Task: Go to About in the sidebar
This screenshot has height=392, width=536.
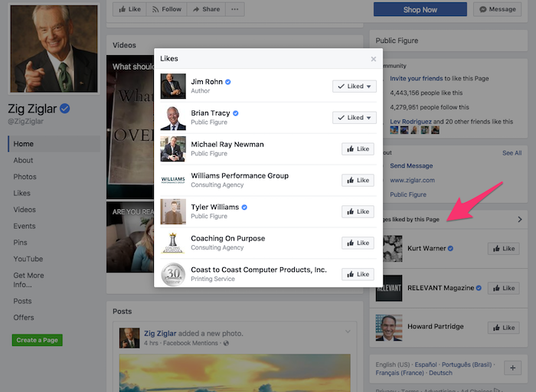Action: click(23, 160)
